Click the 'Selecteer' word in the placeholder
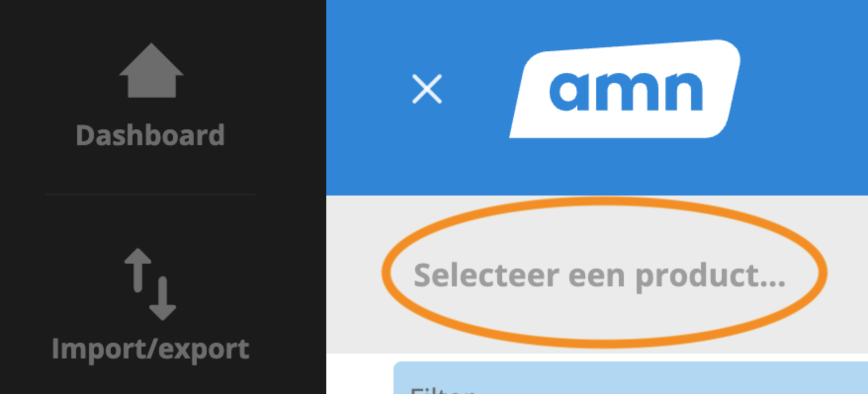 pyautogui.click(x=486, y=275)
